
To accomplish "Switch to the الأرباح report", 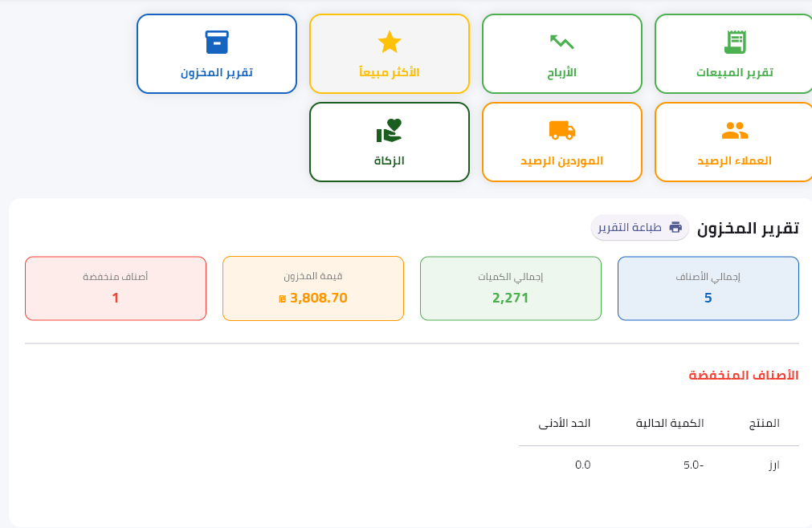I will (561, 72).
